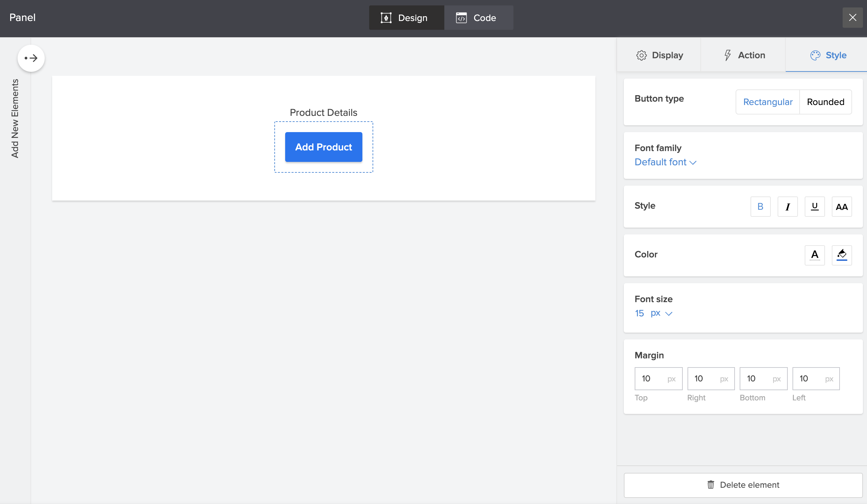Viewport: 867px width, 504px height.
Task: Select Rectangular button type
Action: [x=767, y=102]
